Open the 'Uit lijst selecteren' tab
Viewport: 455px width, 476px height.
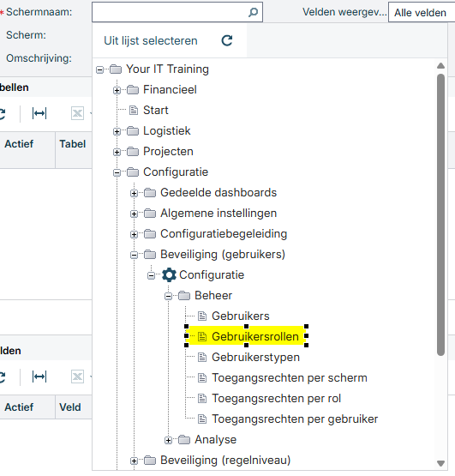(151, 40)
